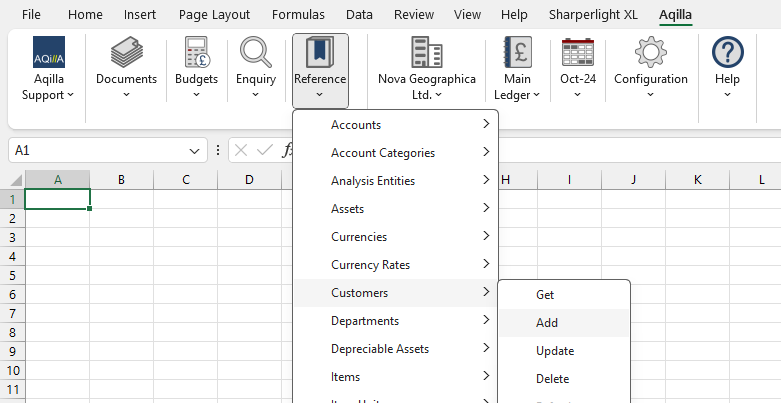Open the Page Layout ribbon tab
The image size is (781, 403).
[214, 15]
